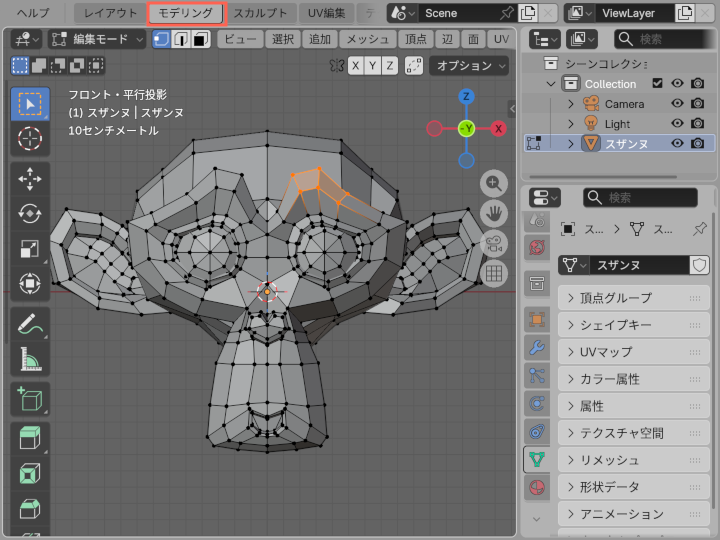The image size is (720, 540).
Task: Switch to face select mode
Action: pyautogui.click(x=200, y=39)
